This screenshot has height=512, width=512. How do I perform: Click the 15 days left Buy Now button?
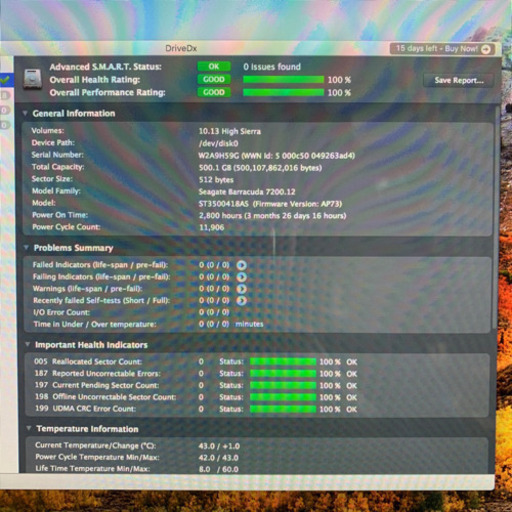tap(442, 49)
